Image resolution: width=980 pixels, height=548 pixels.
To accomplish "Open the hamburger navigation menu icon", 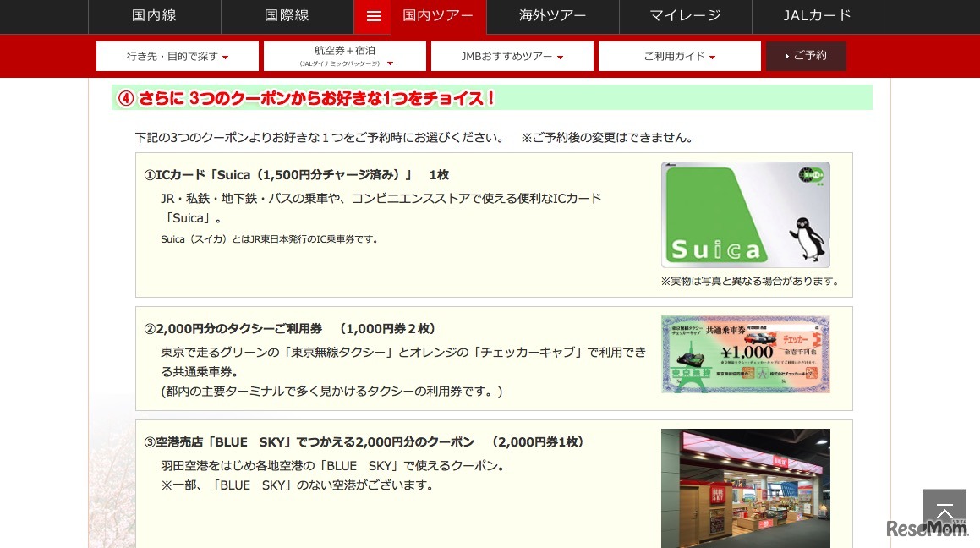I will pyautogui.click(x=372, y=16).
